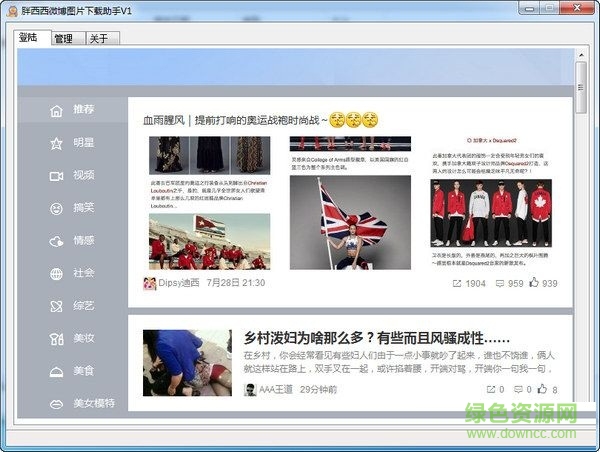Image resolution: width=600 pixels, height=452 pixels.
Task: Choose 美女模特 in the sidebar
Action: point(94,403)
